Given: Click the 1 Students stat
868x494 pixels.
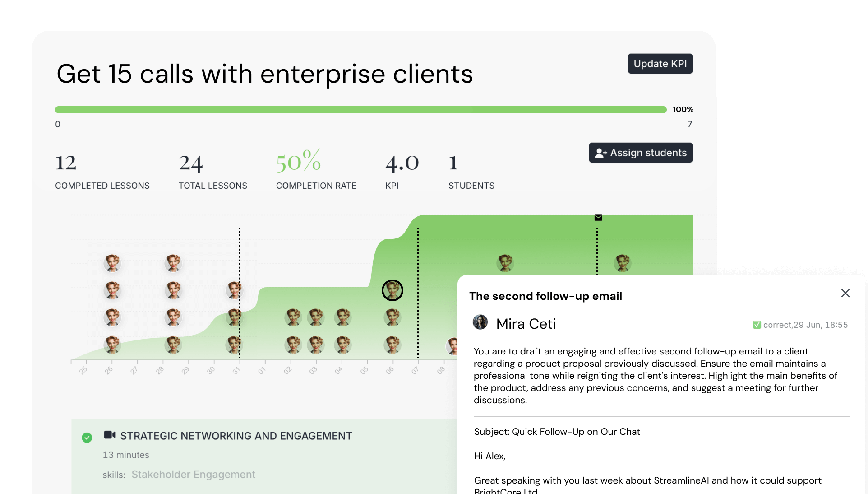Looking at the screenshot, I should tap(453, 163).
